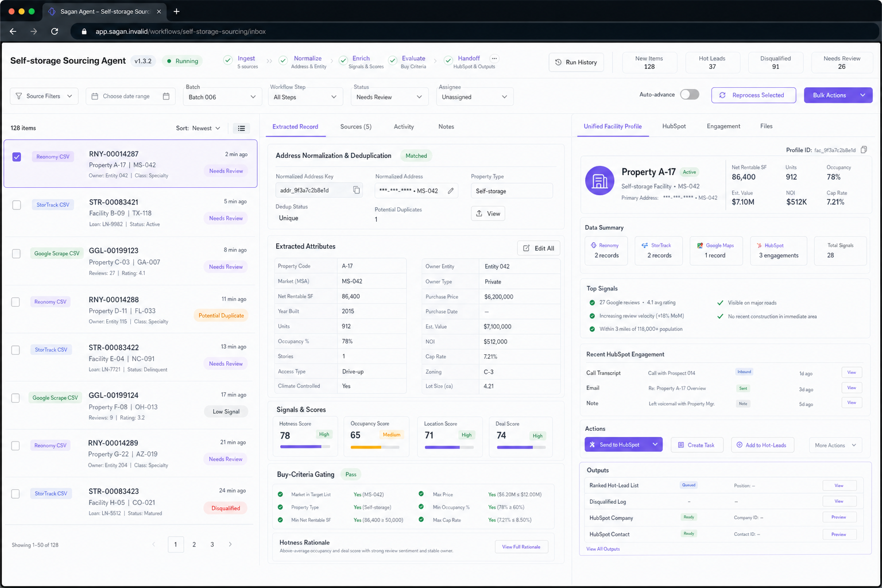Click the Normalize step checkmark icon
The height and width of the screenshot is (588, 882).
[x=283, y=60]
